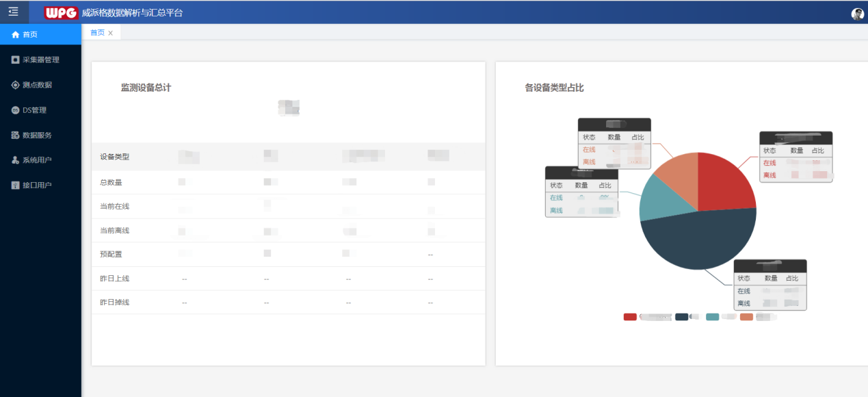The width and height of the screenshot is (868, 397).
Task: Click the DS管理 sidebar icon
Action: point(15,110)
